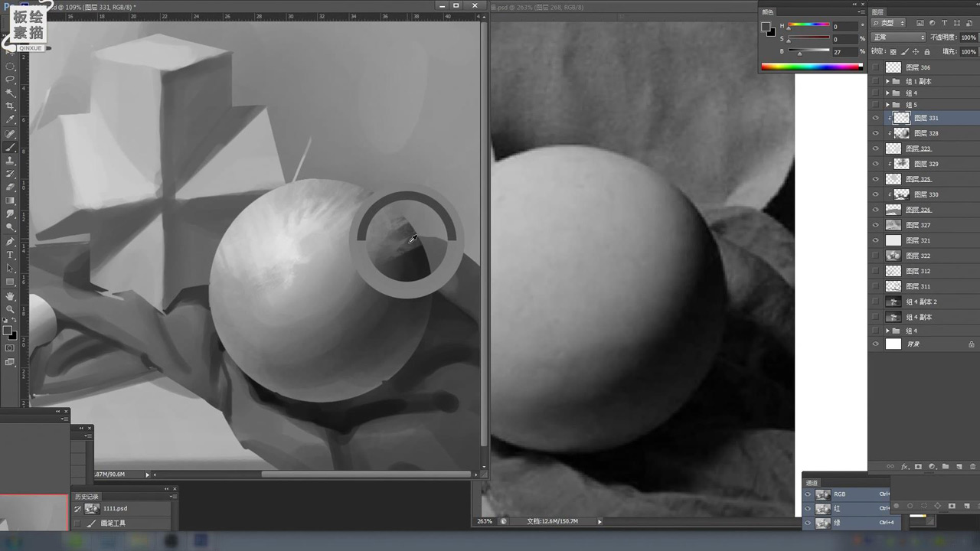Hide layer 图层 328 via eye icon
Screen dimensions: 980x551
876,133
